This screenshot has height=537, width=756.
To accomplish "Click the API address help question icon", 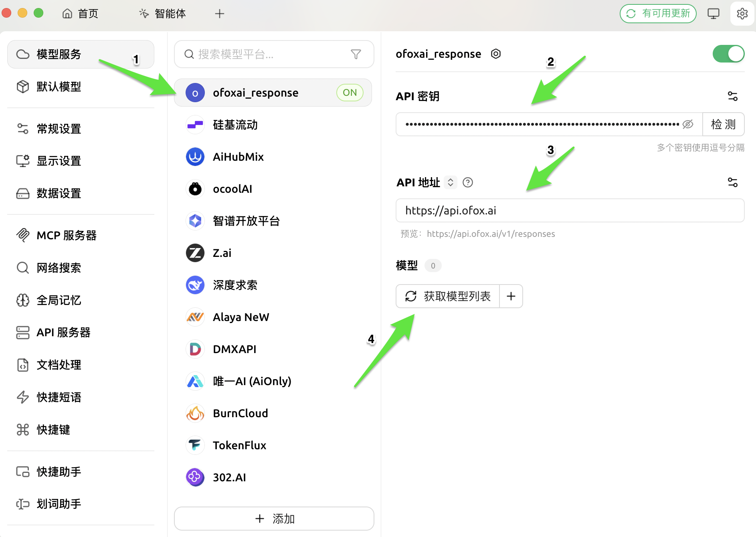I will 467,182.
